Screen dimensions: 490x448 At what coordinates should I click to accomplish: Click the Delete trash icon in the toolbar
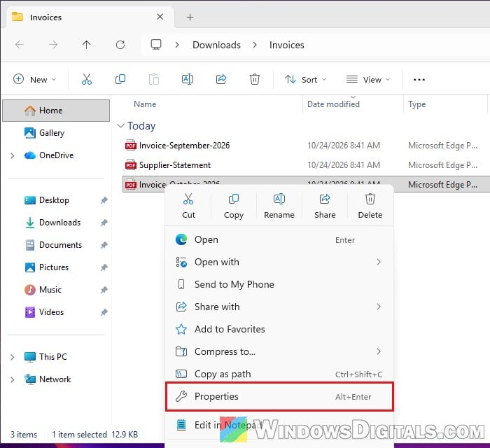(x=255, y=79)
